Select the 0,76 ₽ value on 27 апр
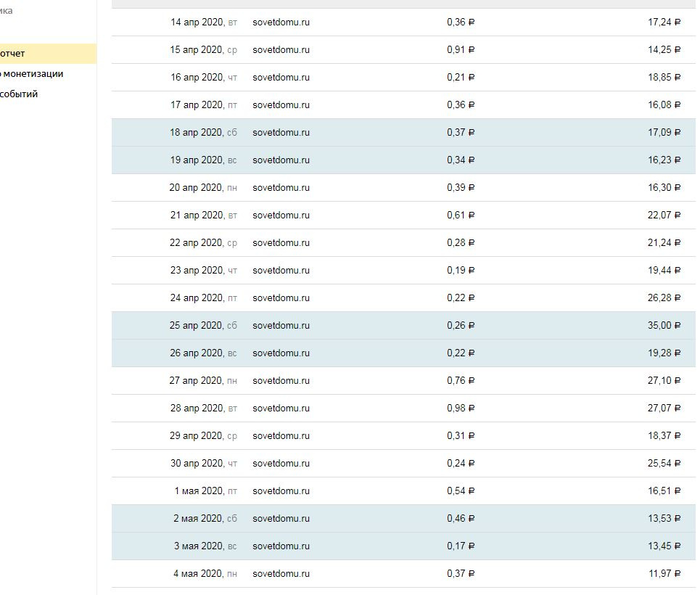700x595 pixels. tap(461, 381)
